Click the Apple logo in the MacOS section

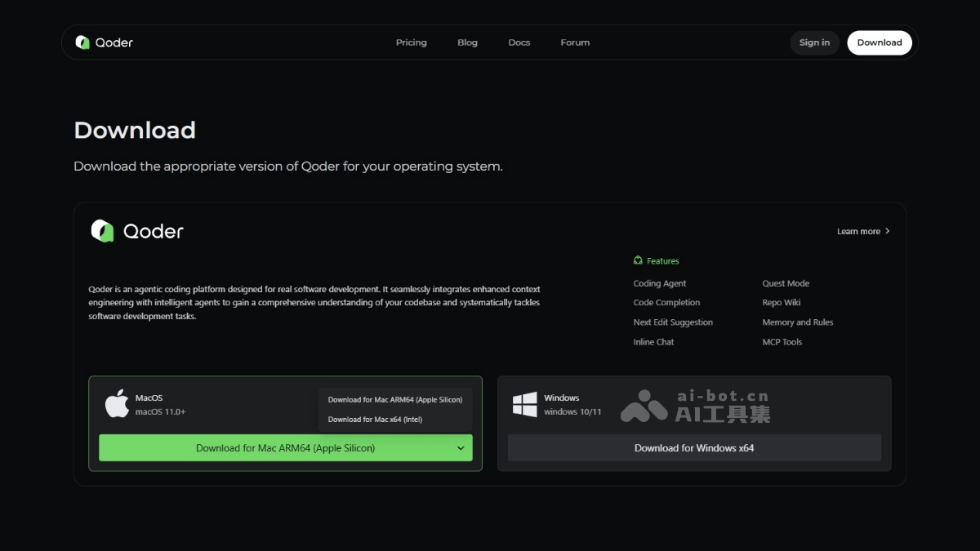coord(116,403)
